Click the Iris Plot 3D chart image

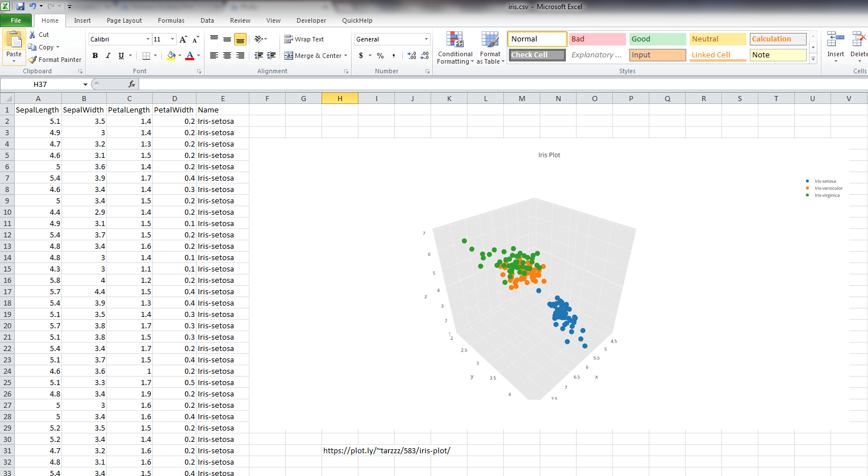tap(549, 285)
